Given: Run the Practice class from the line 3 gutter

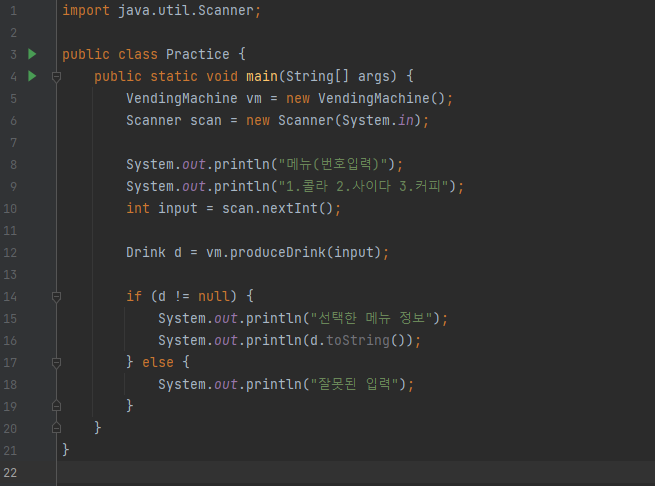Looking at the screenshot, I should click(32, 54).
